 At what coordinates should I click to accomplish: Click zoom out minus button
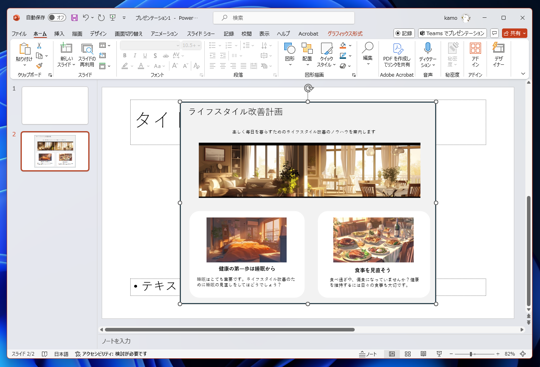(451, 354)
